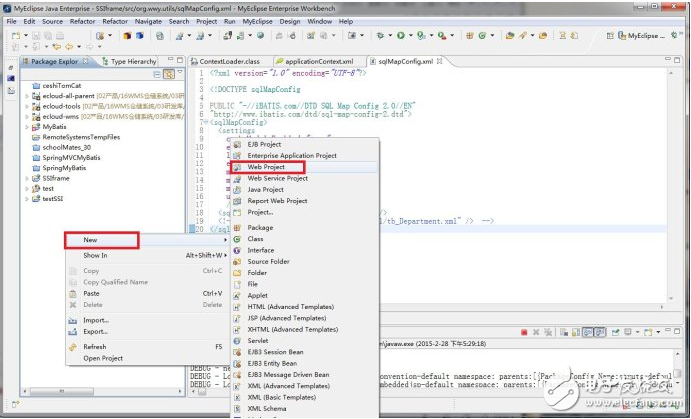This screenshot has height=419, width=691.
Task: Click the Refresh icon in the context menu
Action: (x=73, y=346)
